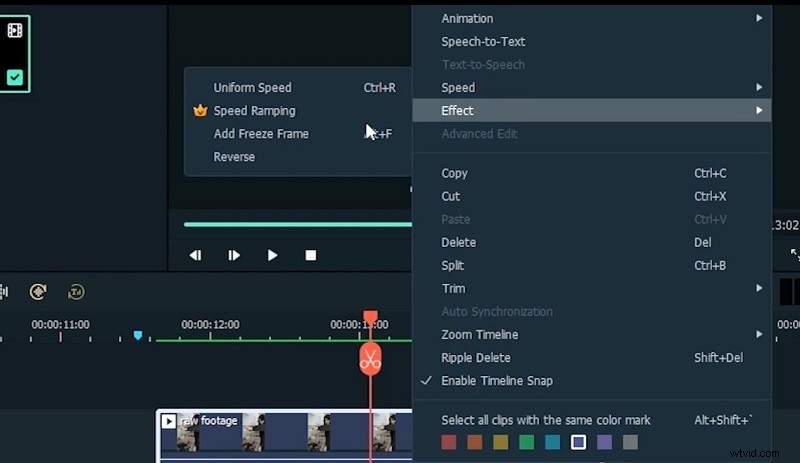The image size is (800, 463).
Task: Stop playback with the square stop button
Action: point(310,256)
